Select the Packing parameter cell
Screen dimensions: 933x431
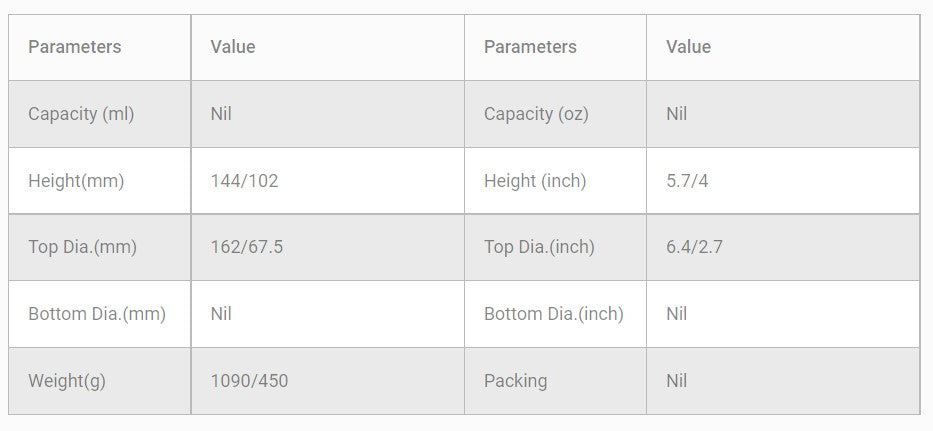click(x=515, y=381)
